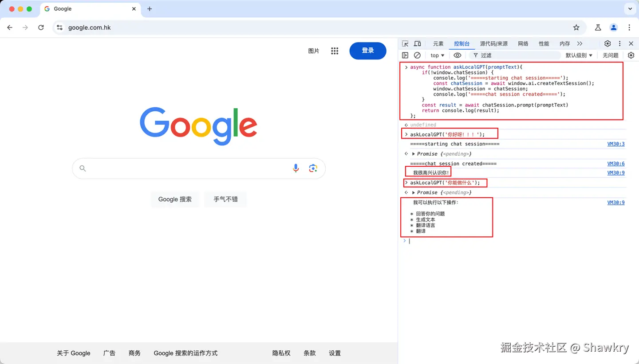Open VM30:9 link beside 我可以执行以下操作
This screenshot has width=639, height=364.
pos(616,203)
